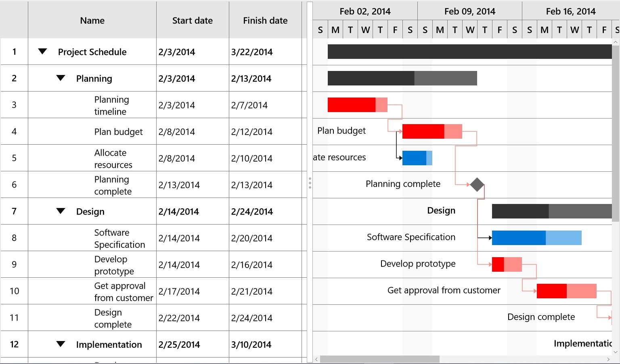620x364 pixels.
Task: Click the Feb 09, 2014 timeline header
Action: (470, 11)
